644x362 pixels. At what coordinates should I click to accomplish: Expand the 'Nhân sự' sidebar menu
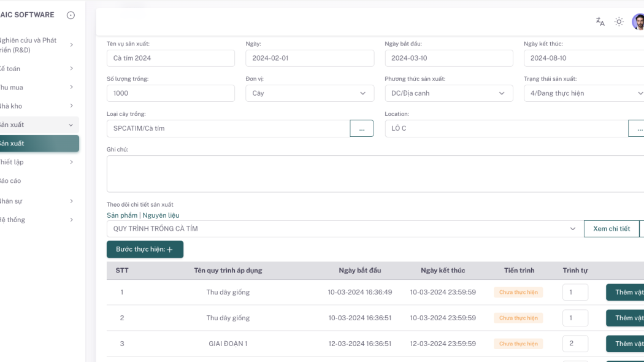tap(37, 201)
